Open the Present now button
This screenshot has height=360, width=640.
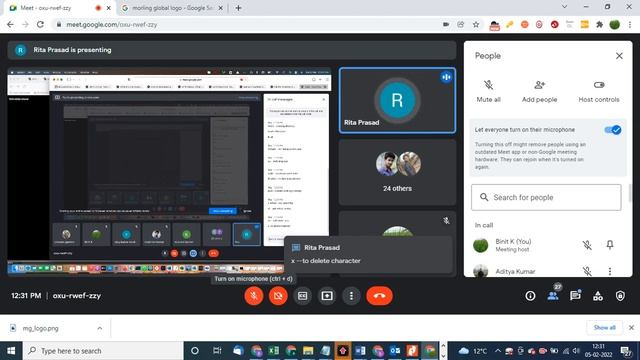point(327,296)
